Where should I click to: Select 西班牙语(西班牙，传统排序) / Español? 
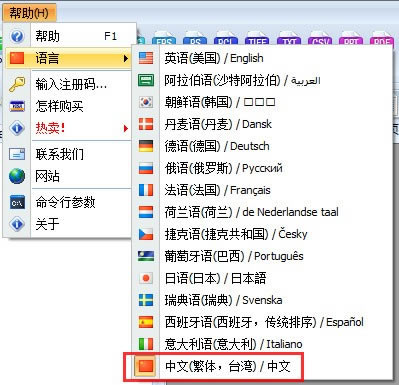click(x=262, y=322)
